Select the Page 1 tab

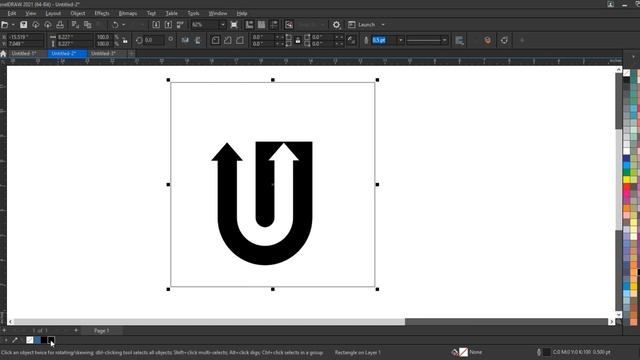click(x=101, y=331)
